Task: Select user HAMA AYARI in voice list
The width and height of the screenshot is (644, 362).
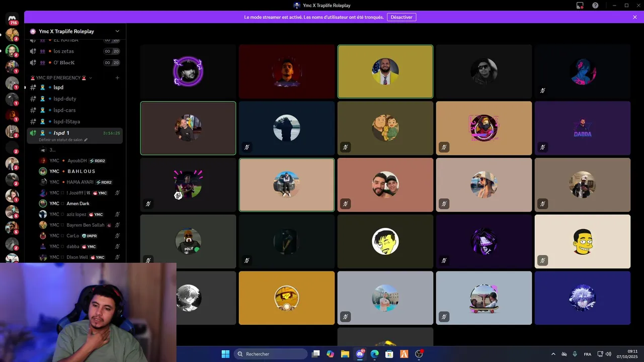Action: tap(80, 182)
